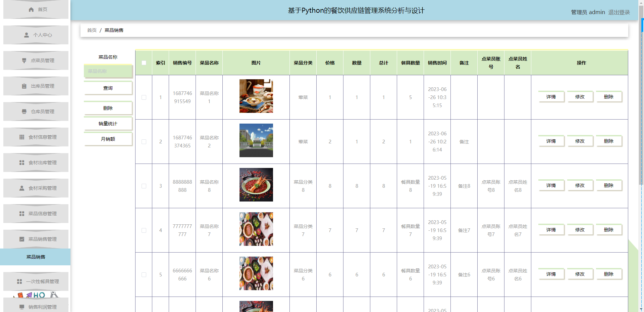Expand 食材信息管理 sidebar menu

pos(36,137)
